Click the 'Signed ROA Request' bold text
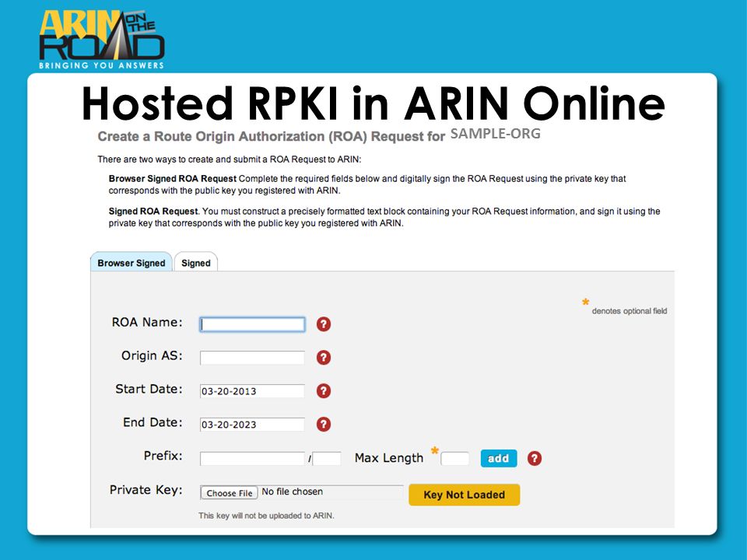 pyautogui.click(x=153, y=211)
